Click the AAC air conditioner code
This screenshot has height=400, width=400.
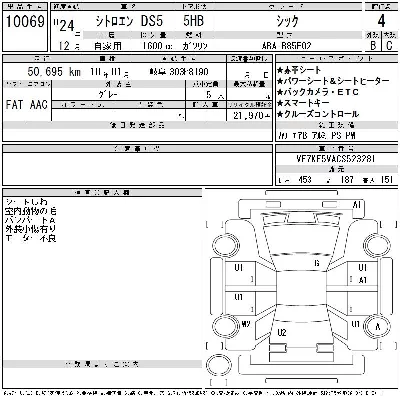point(38,105)
